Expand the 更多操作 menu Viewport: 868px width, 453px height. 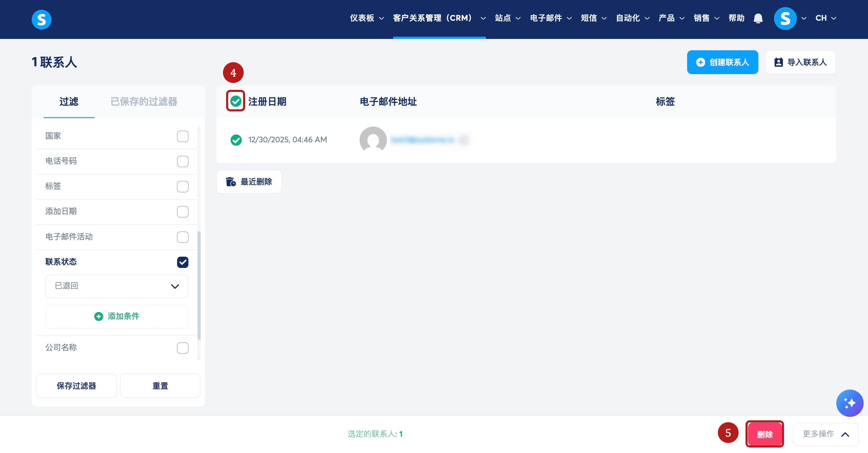click(826, 434)
